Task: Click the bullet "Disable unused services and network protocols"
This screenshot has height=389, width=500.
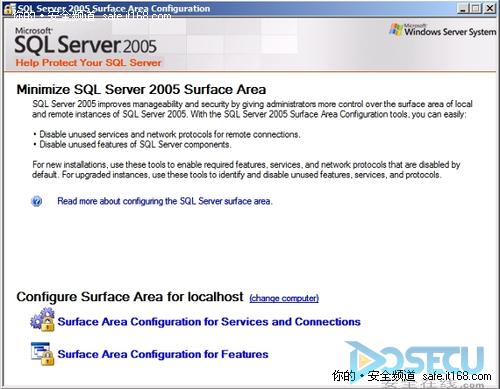Action: pyautogui.click(x=170, y=134)
